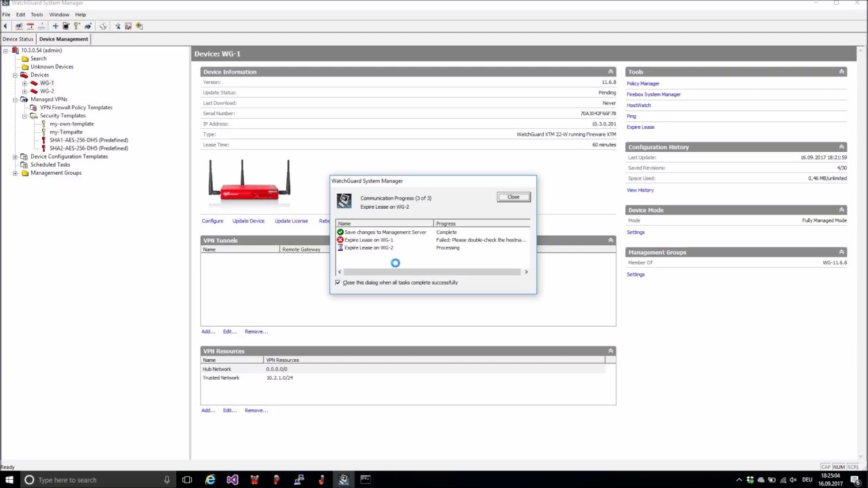Open Task View on the taskbar
868x488 pixels.
pyautogui.click(x=187, y=480)
